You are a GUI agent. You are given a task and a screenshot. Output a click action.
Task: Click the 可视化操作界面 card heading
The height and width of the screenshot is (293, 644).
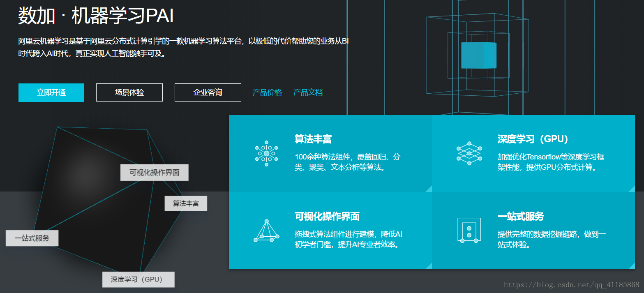(x=327, y=217)
